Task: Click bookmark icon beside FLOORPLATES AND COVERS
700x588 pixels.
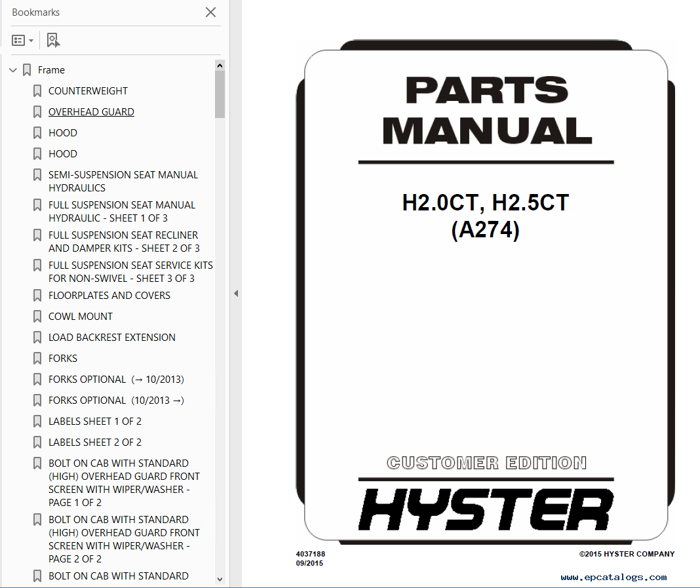Action: pos(37,296)
